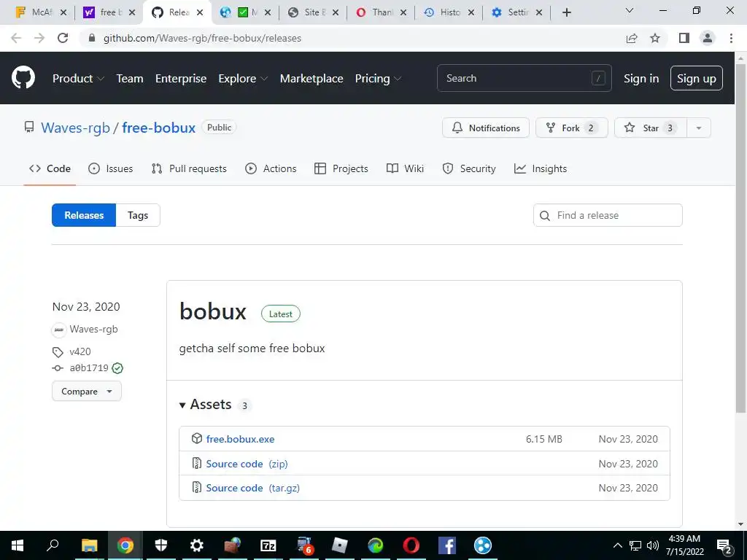Open File Explorer from the taskbar
747x560 pixels.
pyautogui.click(x=89, y=545)
